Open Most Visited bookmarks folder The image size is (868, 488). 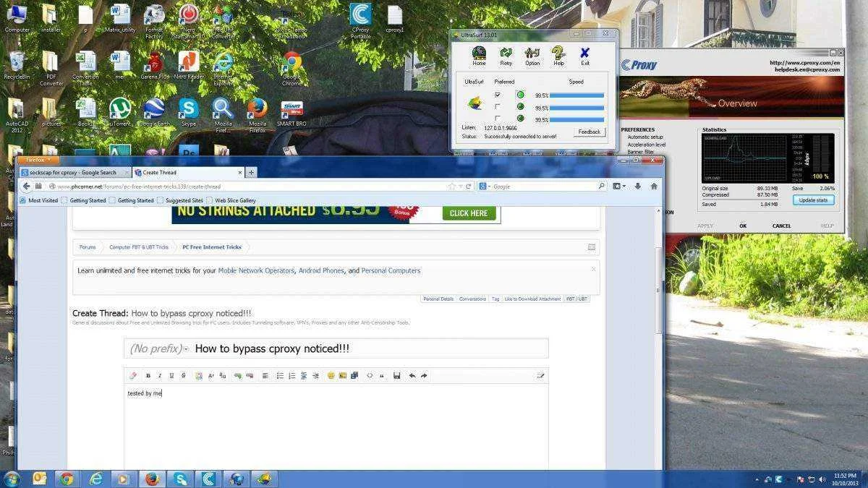[38, 200]
